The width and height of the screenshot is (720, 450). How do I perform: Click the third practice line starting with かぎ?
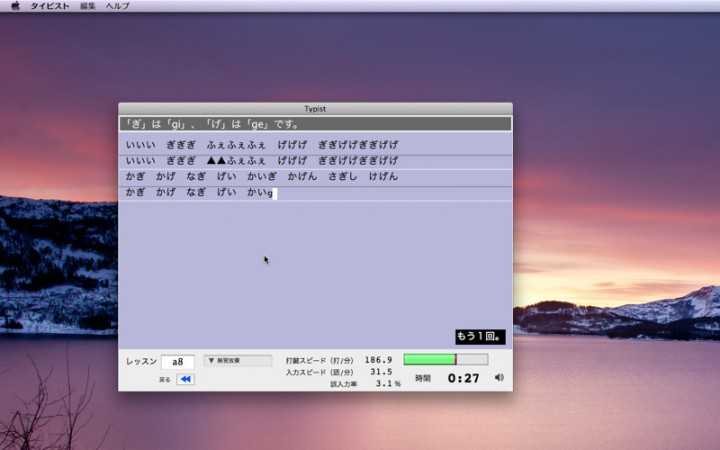(x=262, y=176)
